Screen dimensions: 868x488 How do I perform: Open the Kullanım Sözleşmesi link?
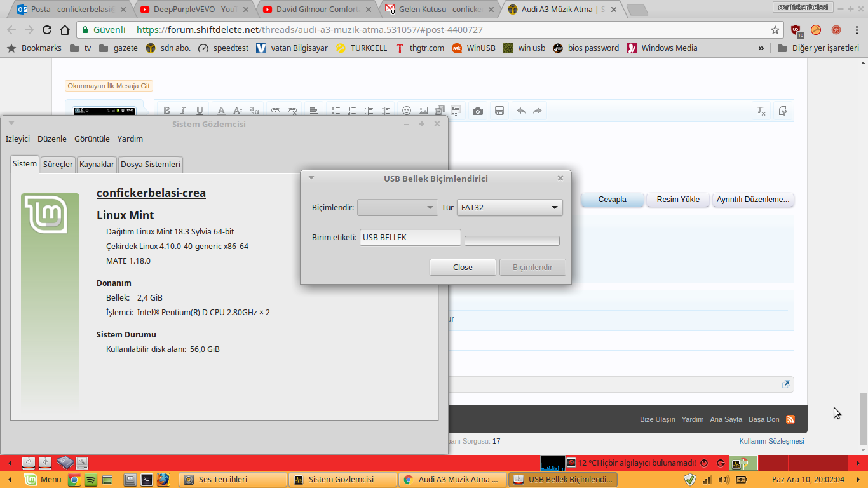pos(771,441)
